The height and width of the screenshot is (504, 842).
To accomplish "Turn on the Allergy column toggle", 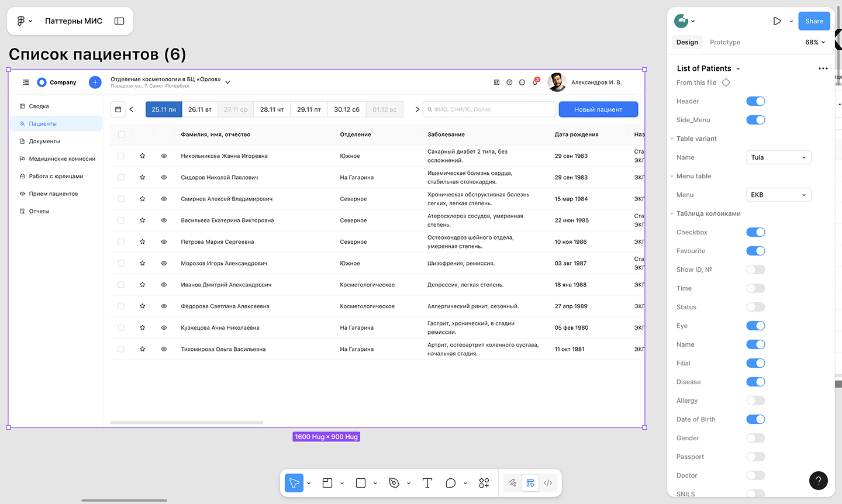I will (x=755, y=401).
